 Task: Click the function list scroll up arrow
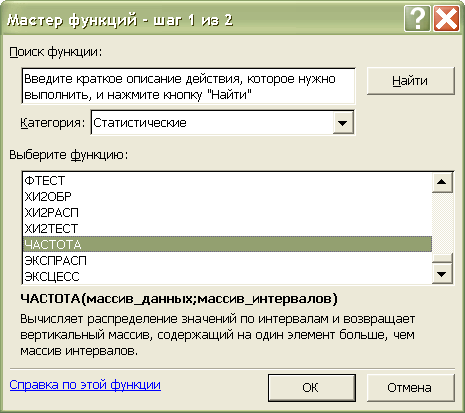(442, 182)
